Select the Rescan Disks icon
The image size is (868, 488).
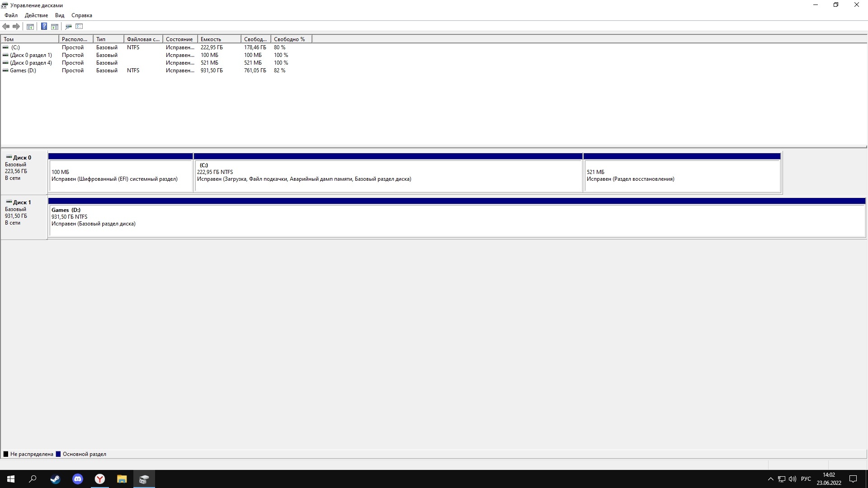(69, 26)
